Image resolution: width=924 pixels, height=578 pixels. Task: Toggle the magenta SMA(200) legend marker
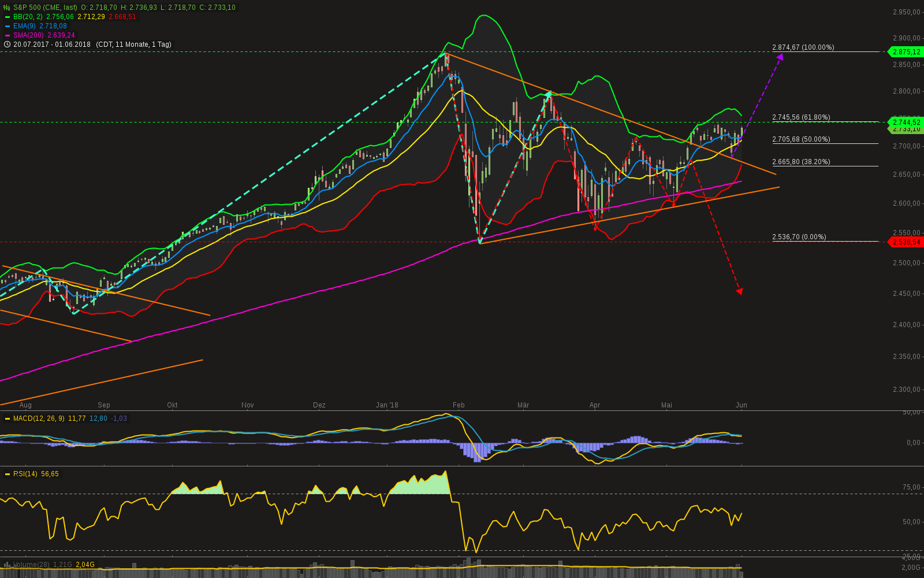tap(8, 35)
